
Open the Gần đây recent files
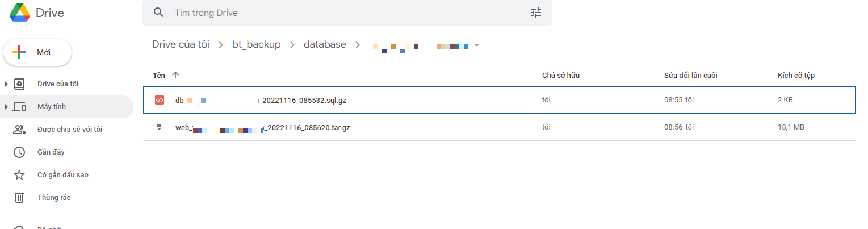tap(51, 152)
